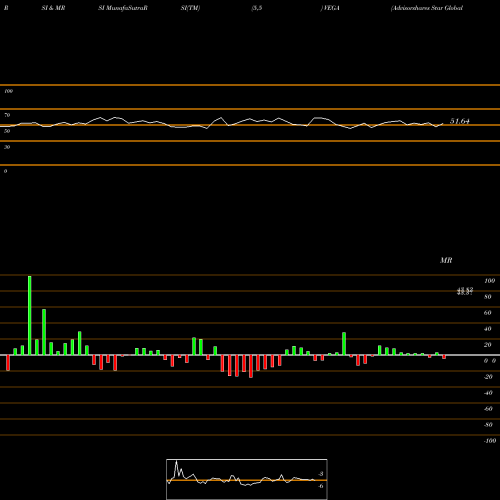Click the MR '40' right axis label
The image size is (500, 500).
point(488,329)
